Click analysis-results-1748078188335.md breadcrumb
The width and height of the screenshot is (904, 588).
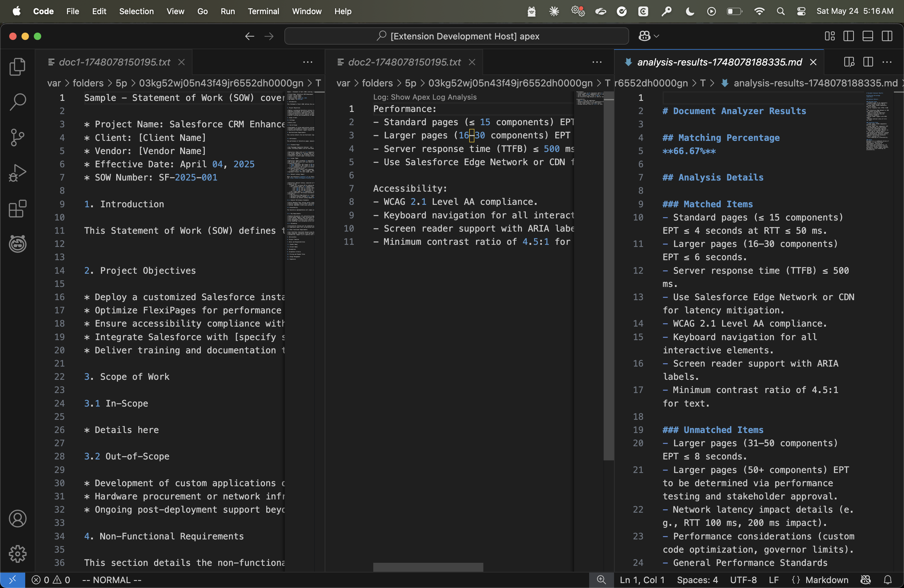(815, 83)
